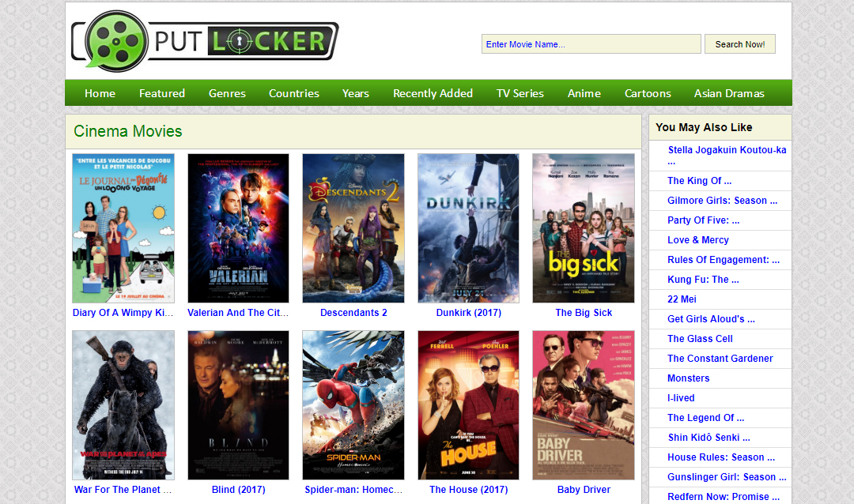Click the Spider-man: Homecoming poster
The height and width of the screenshot is (504, 854).
point(353,404)
